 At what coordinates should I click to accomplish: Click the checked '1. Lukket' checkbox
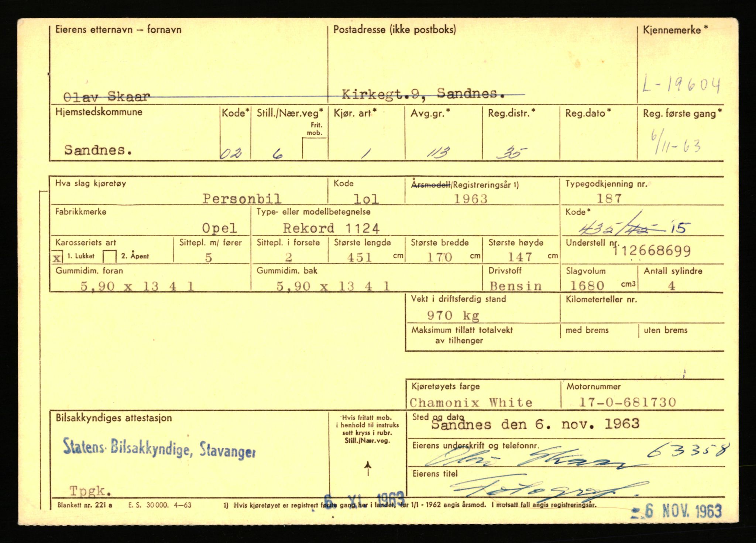(x=57, y=257)
